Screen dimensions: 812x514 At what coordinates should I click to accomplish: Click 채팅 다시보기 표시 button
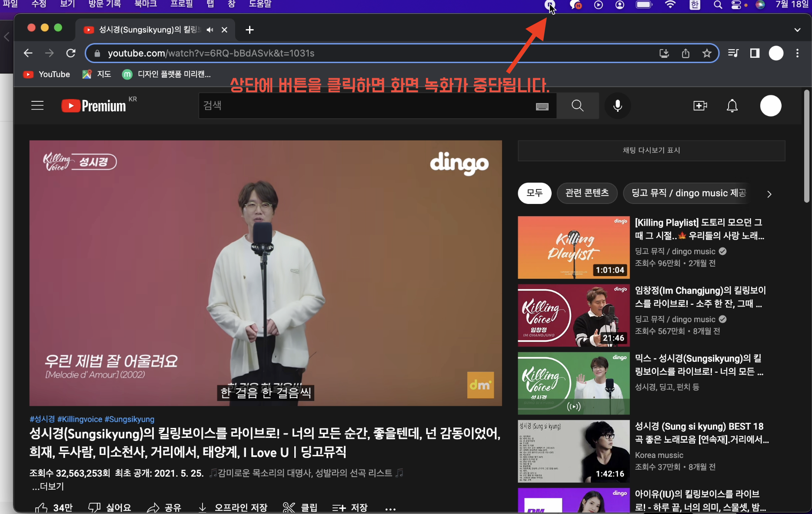[x=651, y=150]
